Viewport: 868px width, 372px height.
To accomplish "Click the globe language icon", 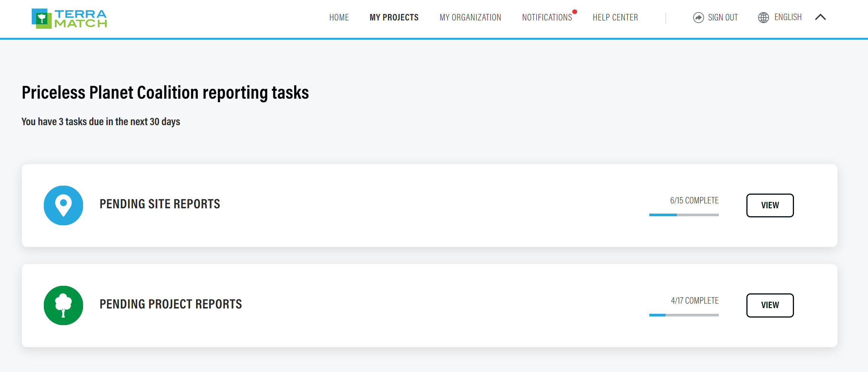I will 763,17.
